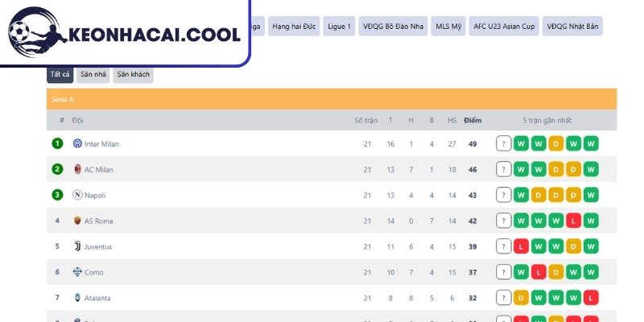Click the Como club crest icon

tap(77, 271)
